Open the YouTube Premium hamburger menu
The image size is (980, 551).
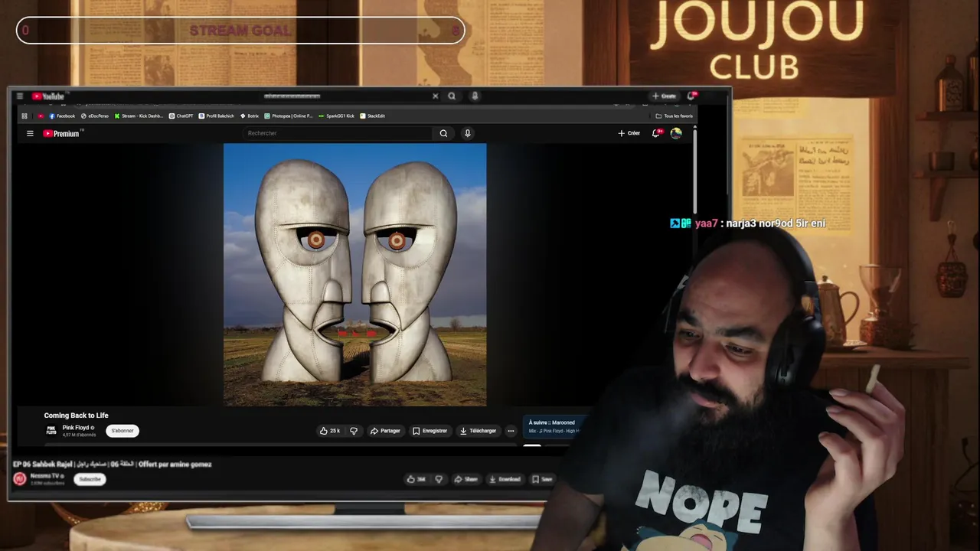30,133
